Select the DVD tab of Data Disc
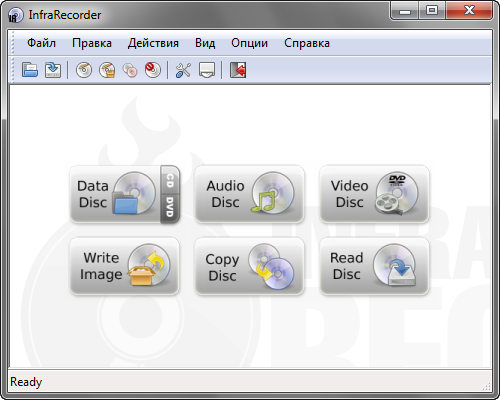 tap(170, 209)
